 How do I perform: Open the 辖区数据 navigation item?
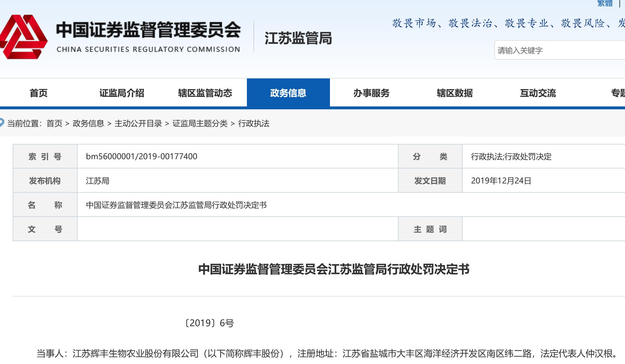(455, 93)
